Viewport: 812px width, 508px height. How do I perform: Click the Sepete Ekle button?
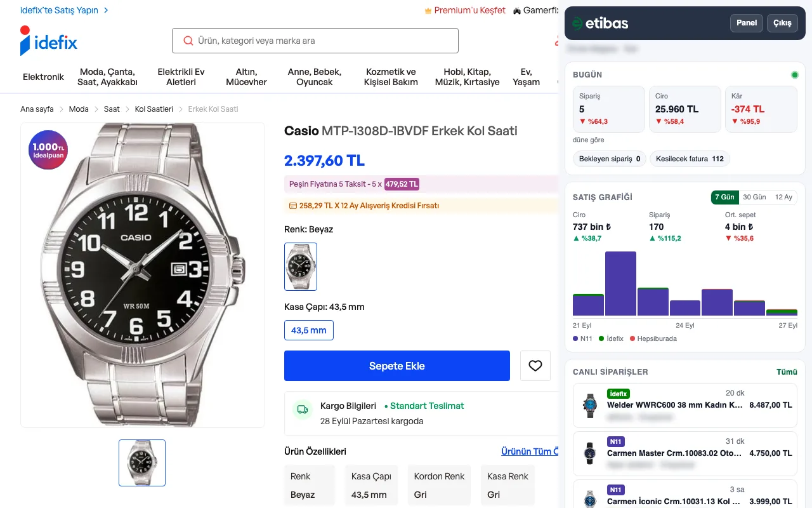[x=397, y=366]
